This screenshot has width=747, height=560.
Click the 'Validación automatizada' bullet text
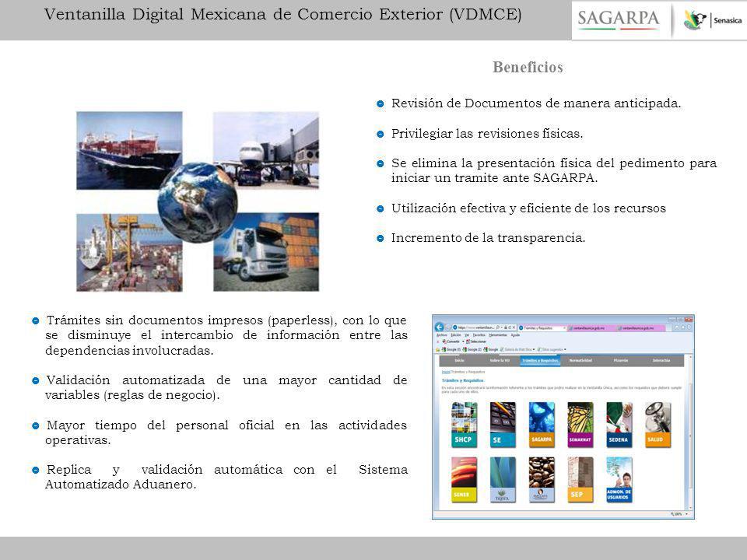[x=226, y=387]
